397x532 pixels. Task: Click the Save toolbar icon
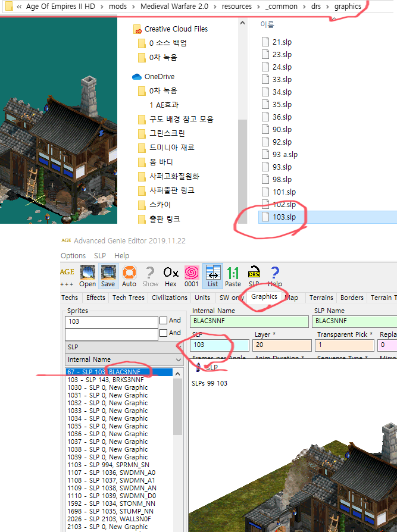click(x=108, y=276)
